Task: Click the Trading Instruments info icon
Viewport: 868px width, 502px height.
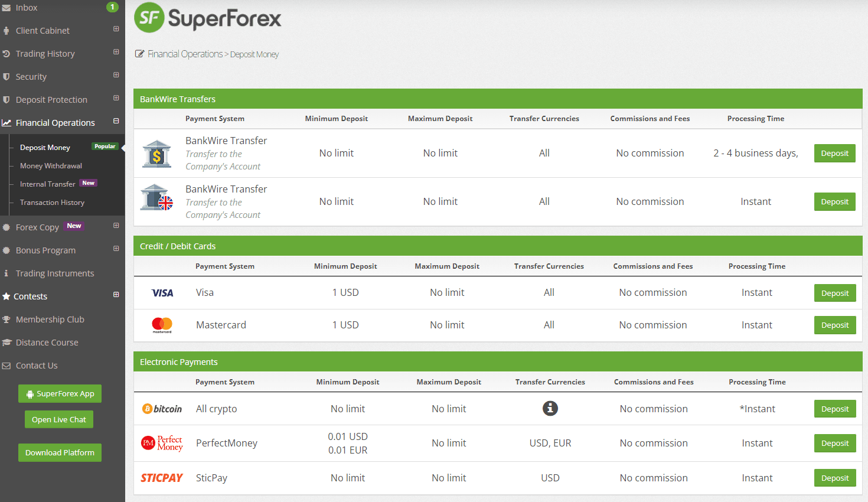Action: click(x=6, y=273)
